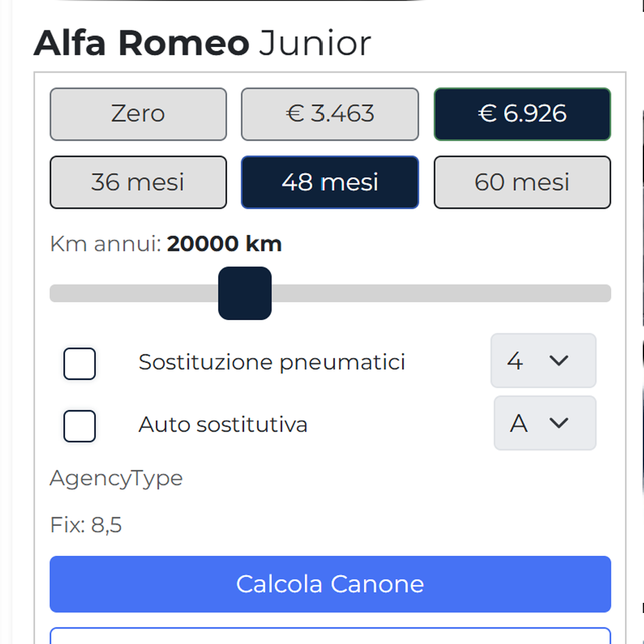Expand the Auto sostitutiva category dropdown A

tap(544, 423)
